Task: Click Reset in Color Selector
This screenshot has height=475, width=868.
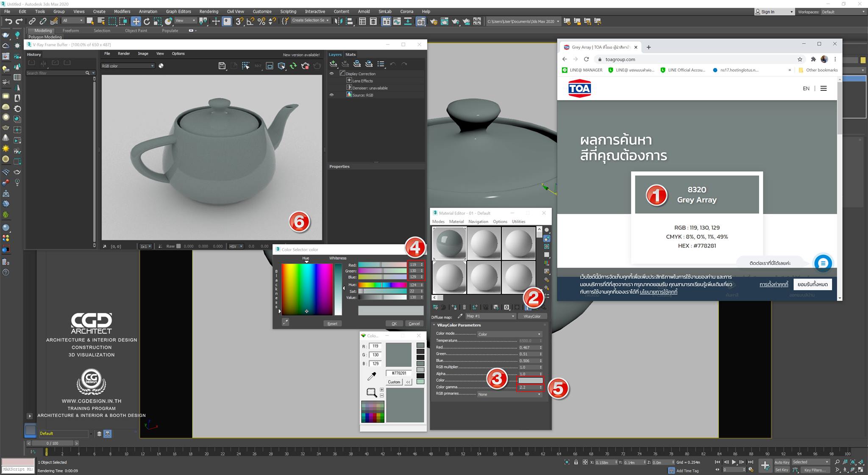Action: [x=332, y=324]
